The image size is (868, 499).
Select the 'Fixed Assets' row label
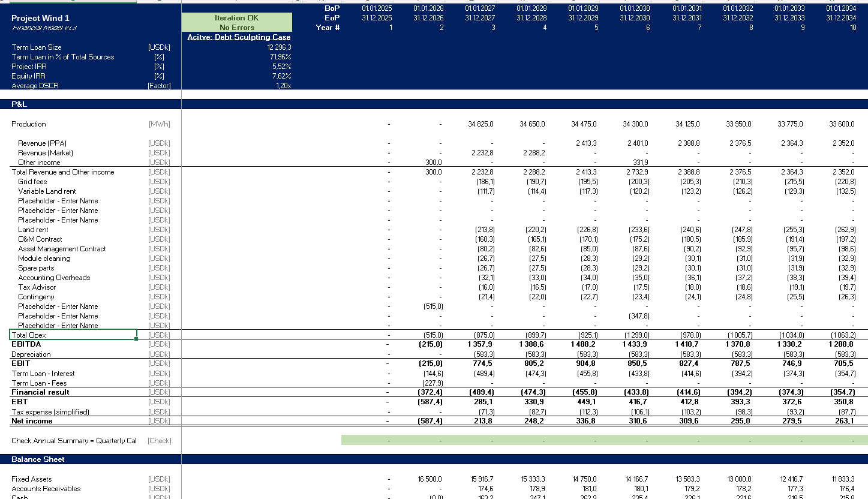(x=32, y=479)
